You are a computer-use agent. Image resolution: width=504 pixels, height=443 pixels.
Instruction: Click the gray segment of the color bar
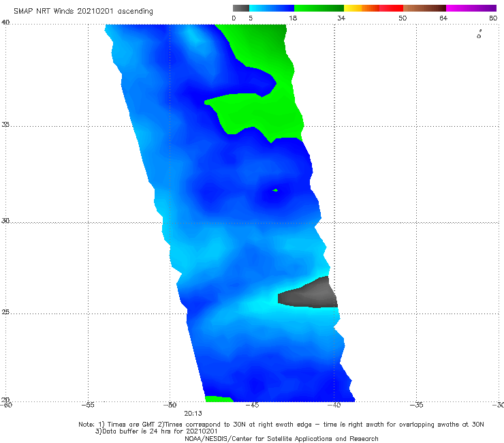(x=241, y=8)
